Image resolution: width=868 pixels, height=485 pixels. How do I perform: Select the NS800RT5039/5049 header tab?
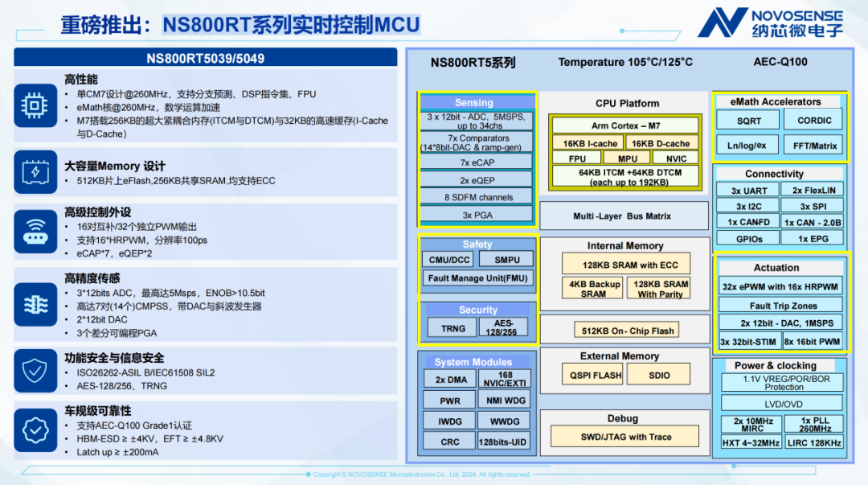coord(205,58)
